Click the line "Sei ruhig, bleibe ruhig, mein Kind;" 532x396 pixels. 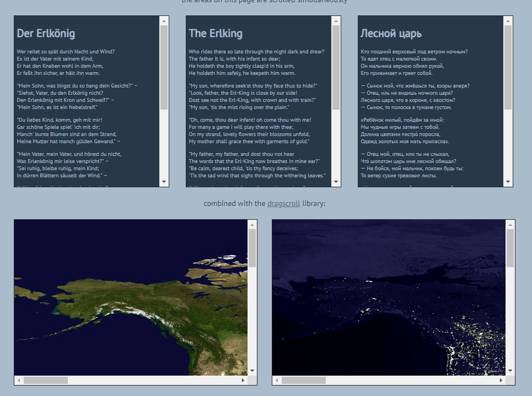click(58, 168)
